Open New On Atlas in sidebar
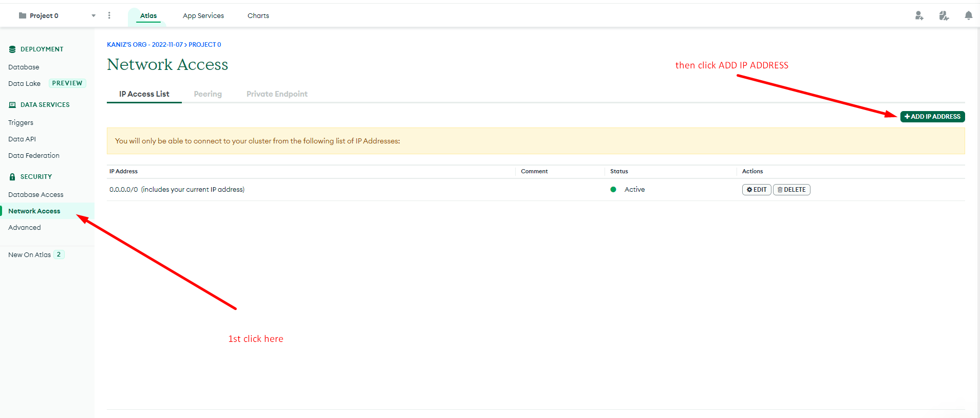 pyautogui.click(x=29, y=255)
